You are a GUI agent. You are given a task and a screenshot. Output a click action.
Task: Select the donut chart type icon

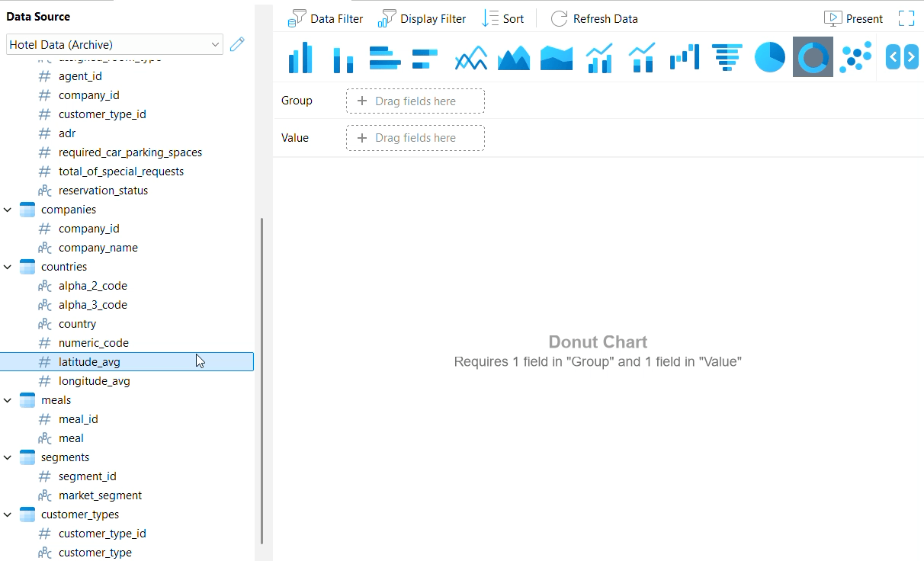[813, 57]
